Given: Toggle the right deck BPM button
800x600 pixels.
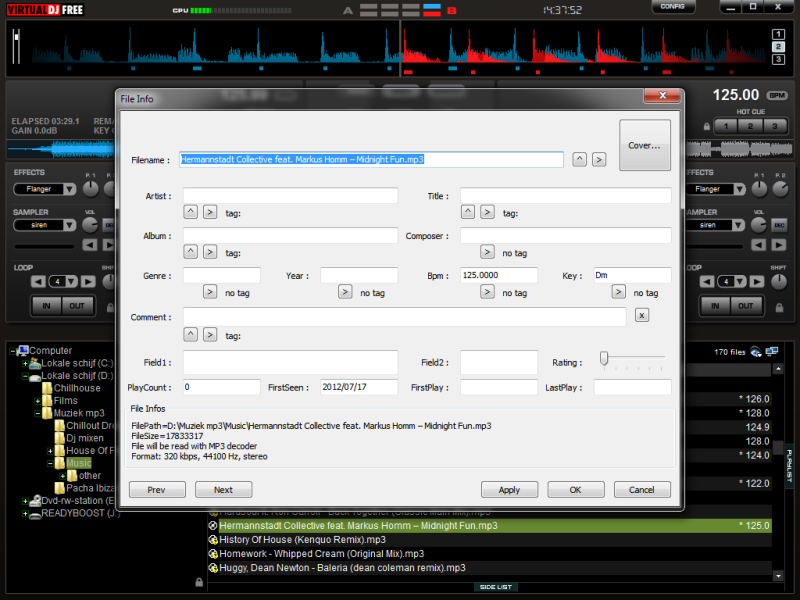Looking at the screenshot, I should pos(777,95).
